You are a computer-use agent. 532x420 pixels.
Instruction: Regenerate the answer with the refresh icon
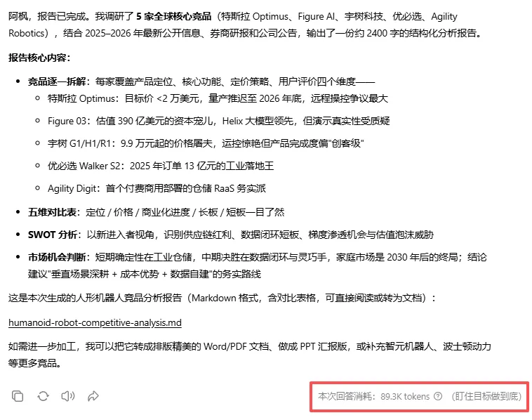pyautogui.click(x=43, y=396)
